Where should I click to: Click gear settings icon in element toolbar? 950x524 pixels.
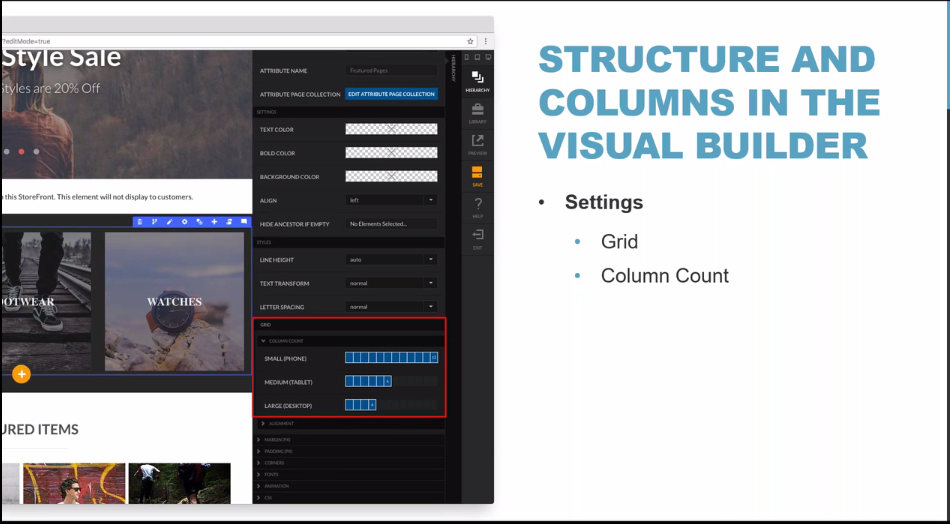click(x=185, y=222)
